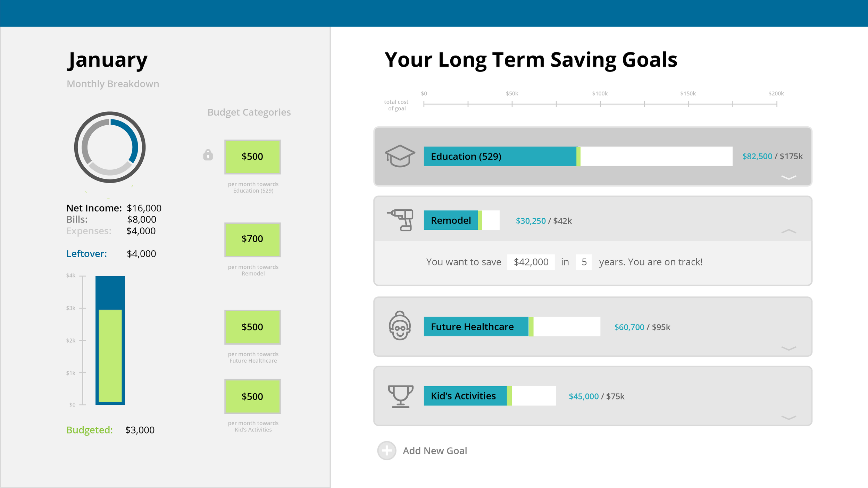The height and width of the screenshot is (488, 868).
Task: Click the $42,000 savings amount field
Action: [x=531, y=262]
